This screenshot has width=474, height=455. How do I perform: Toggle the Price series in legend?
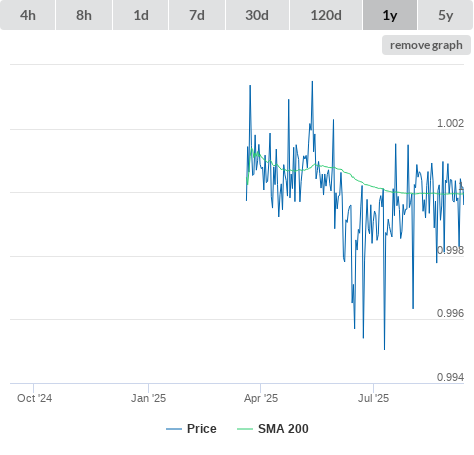pyautogui.click(x=191, y=429)
